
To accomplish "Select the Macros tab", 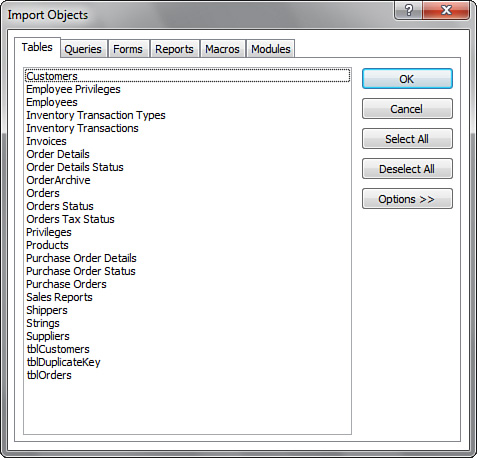I will tap(222, 49).
